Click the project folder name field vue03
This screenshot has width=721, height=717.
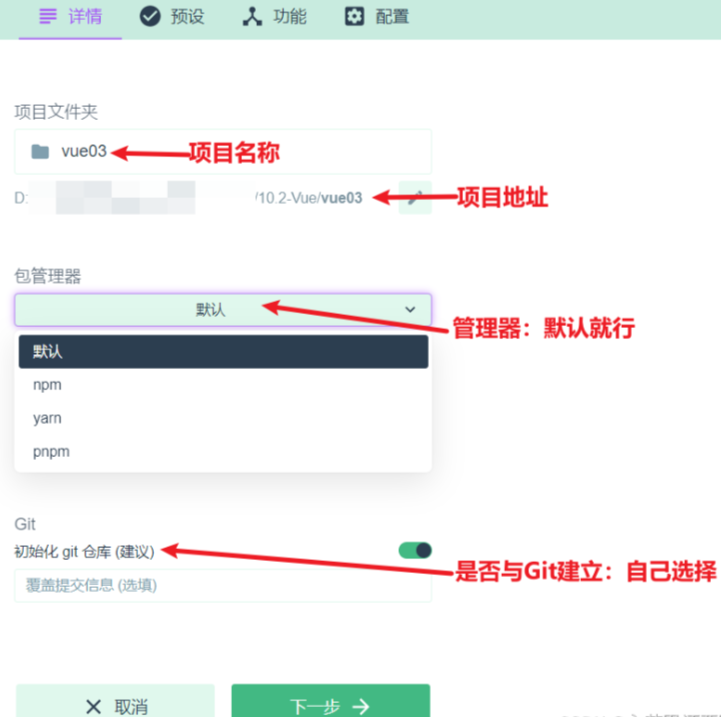223,151
